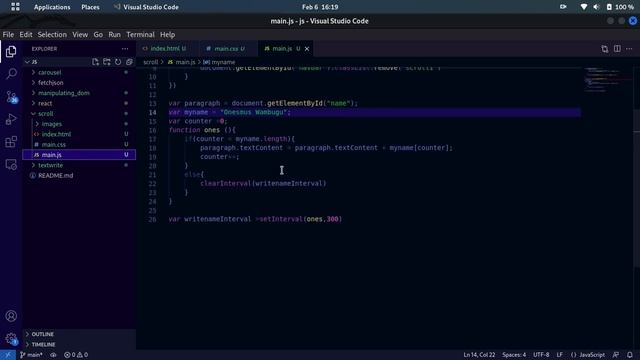
Task: Click New Folder icon in Explorer
Action: pyautogui.click(x=107, y=62)
